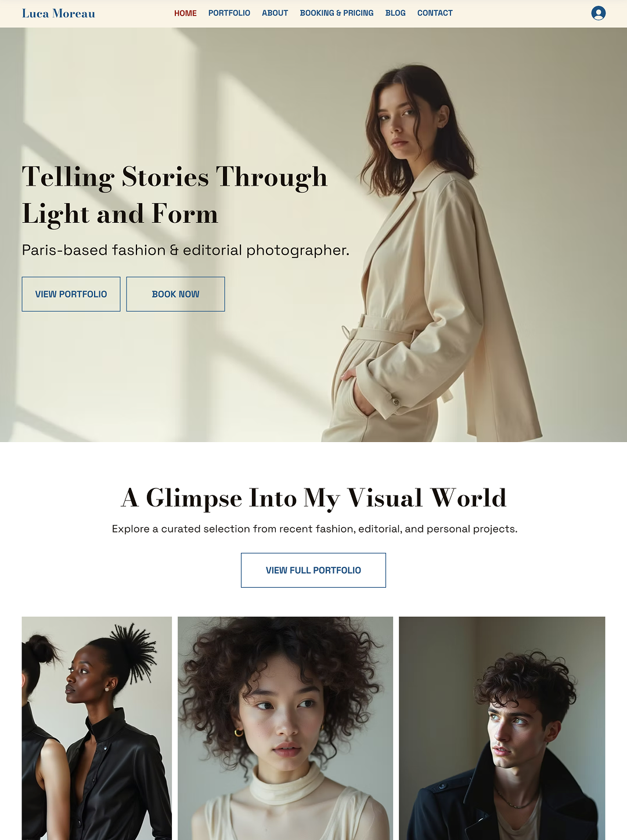Image resolution: width=627 pixels, height=840 pixels.
Task: Click the Book Now button
Action: click(x=175, y=294)
